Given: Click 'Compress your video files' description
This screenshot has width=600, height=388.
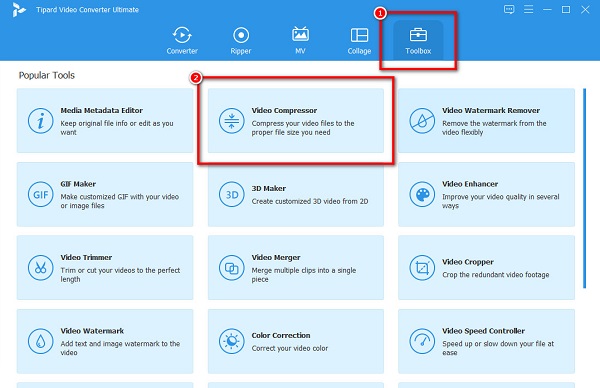Looking at the screenshot, I should pyautogui.click(x=303, y=128).
